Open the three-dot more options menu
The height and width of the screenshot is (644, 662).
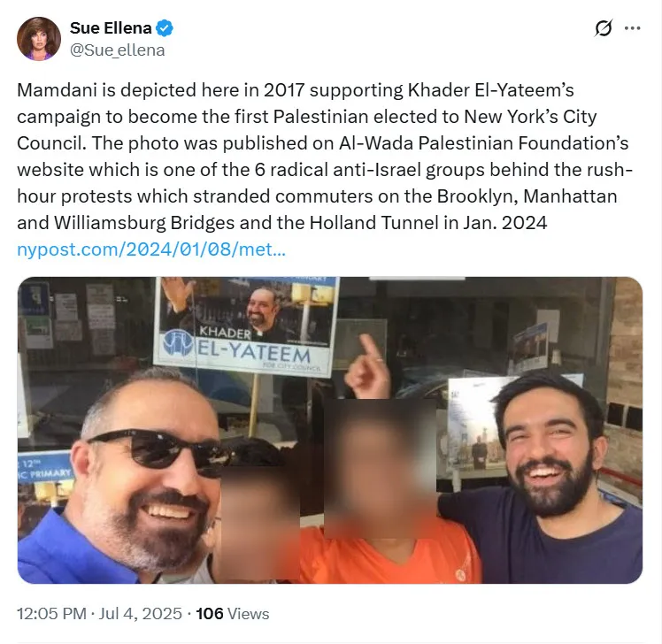click(632, 28)
